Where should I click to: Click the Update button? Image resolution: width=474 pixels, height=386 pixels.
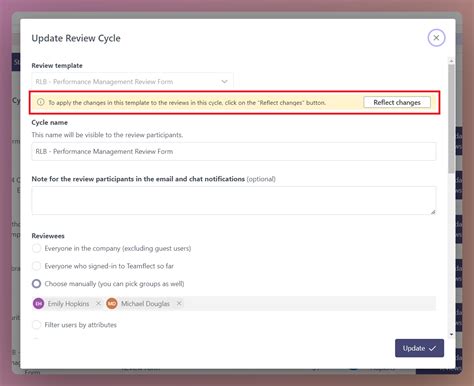tap(419, 348)
